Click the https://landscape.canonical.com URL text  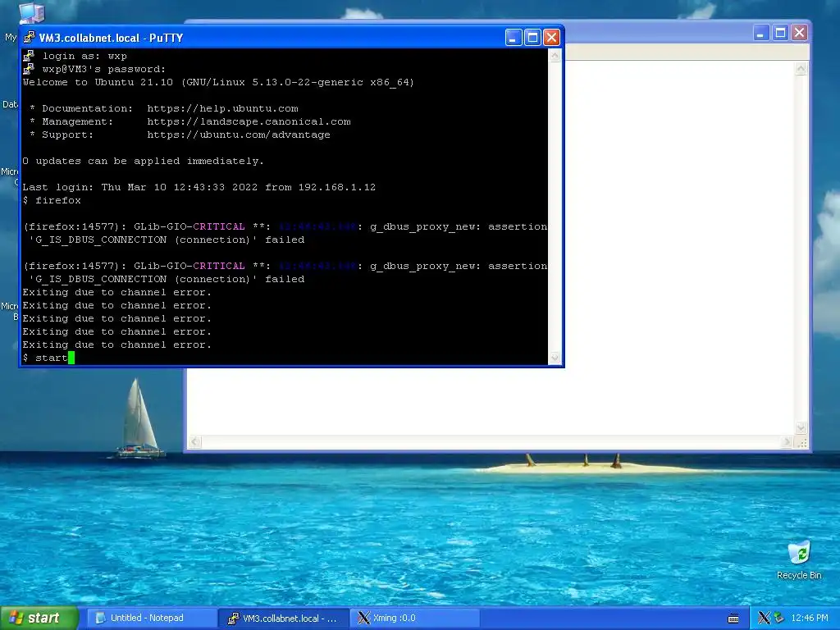[249, 121]
